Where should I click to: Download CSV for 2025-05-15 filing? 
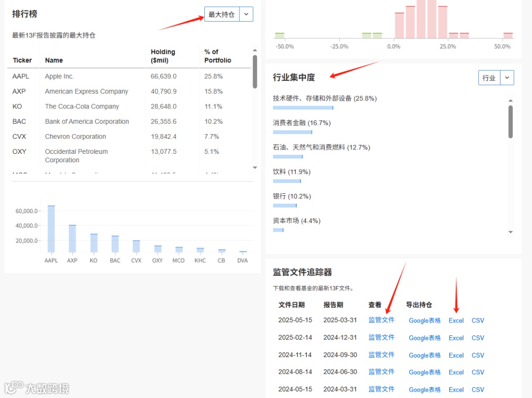[x=478, y=321]
